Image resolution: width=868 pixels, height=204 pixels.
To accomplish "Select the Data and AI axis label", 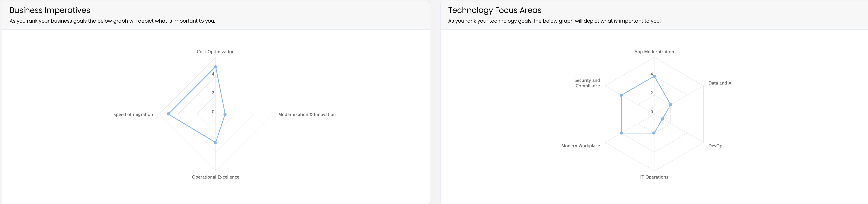I will point(720,83).
